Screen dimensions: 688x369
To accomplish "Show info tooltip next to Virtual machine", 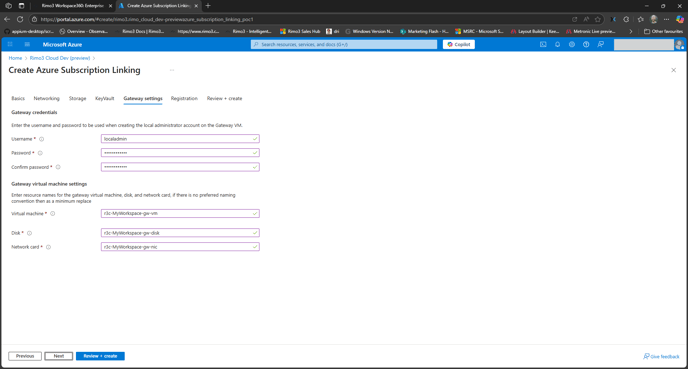I will click(53, 214).
